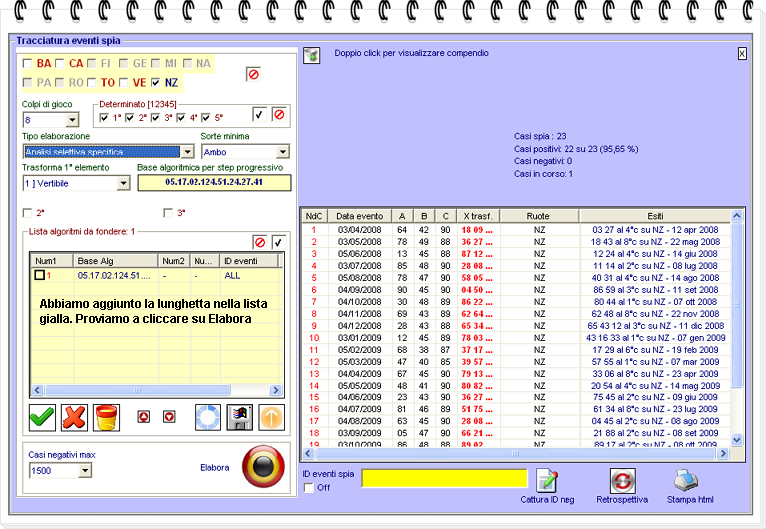Click the results table horizontal scrollbar thumb

click(x=515, y=453)
